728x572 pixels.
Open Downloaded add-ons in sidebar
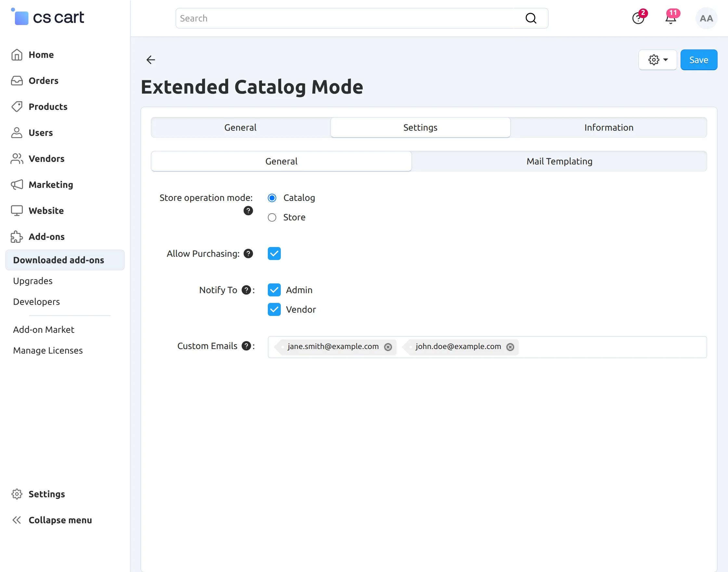point(65,260)
